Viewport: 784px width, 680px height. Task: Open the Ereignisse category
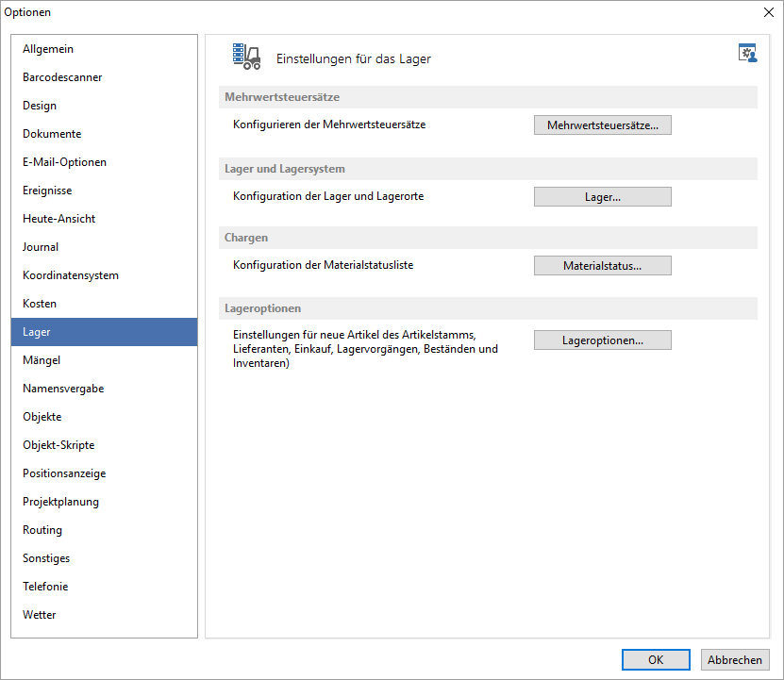tap(104, 191)
